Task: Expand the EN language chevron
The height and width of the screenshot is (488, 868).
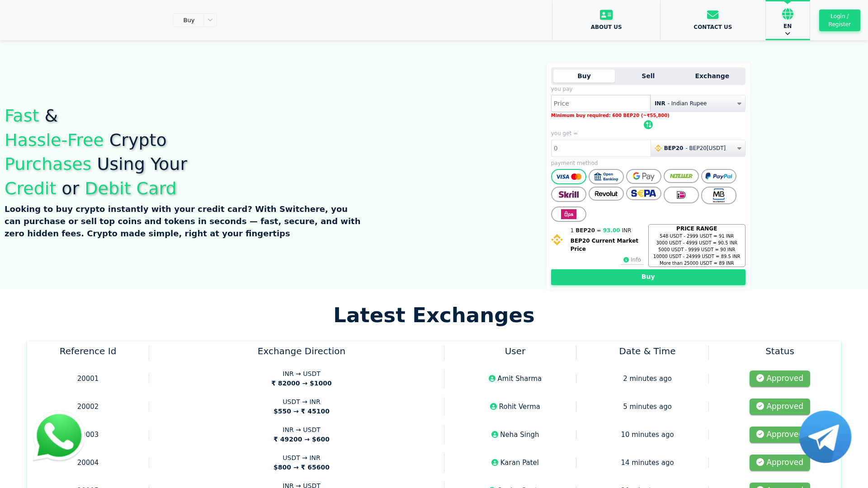Action: [788, 33]
